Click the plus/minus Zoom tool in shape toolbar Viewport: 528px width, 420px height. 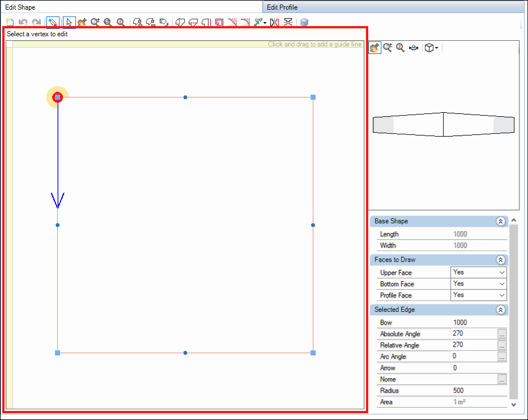click(95, 22)
